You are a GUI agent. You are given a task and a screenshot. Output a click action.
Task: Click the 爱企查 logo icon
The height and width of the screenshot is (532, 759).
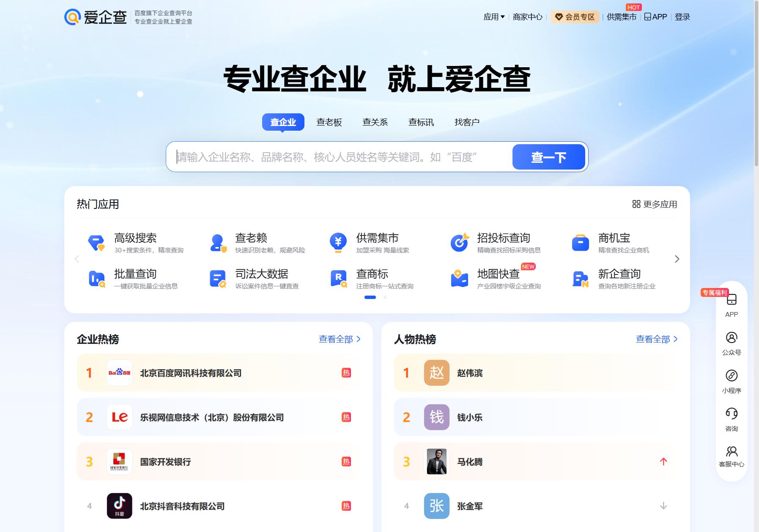(72, 17)
